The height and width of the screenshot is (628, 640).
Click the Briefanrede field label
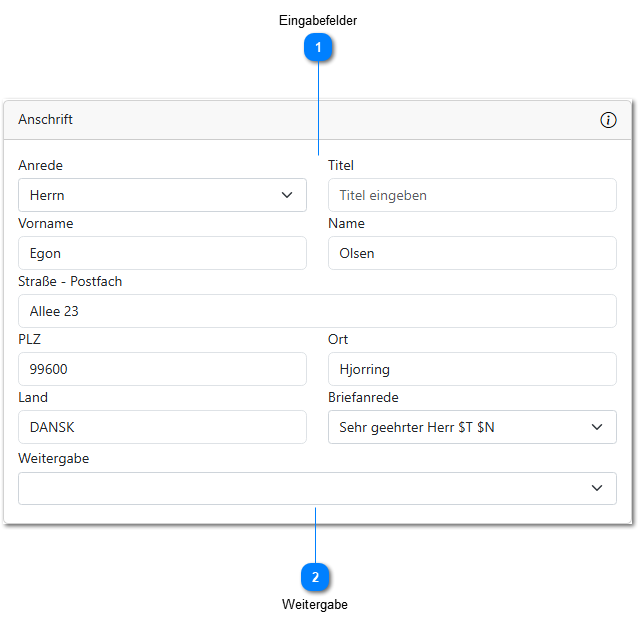click(363, 398)
